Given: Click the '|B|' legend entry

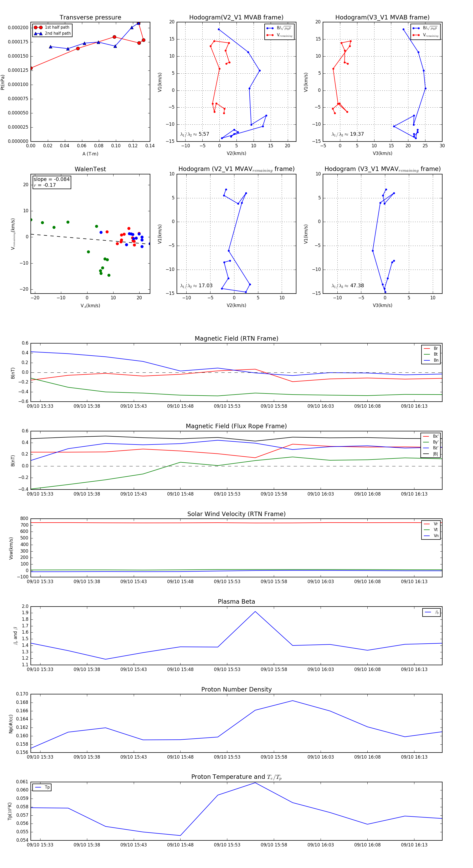Looking at the screenshot, I should [x=431, y=454].
